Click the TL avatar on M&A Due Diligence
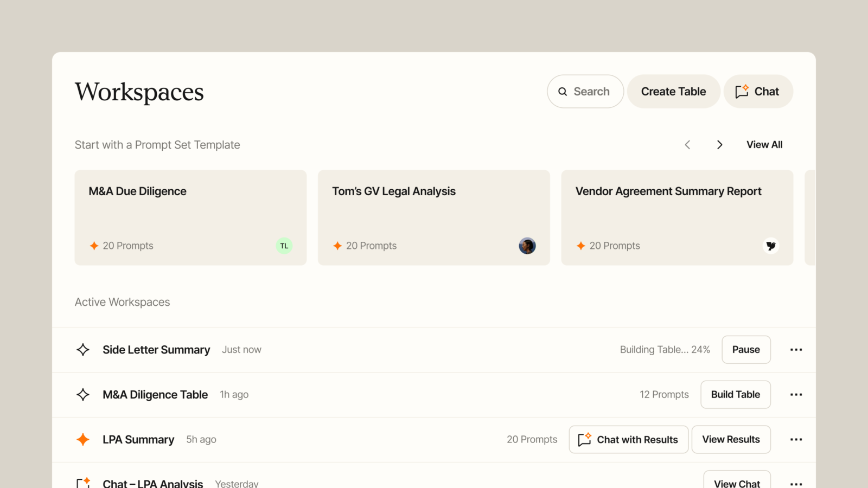The width and height of the screenshot is (868, 488). [x=284, y=246]
